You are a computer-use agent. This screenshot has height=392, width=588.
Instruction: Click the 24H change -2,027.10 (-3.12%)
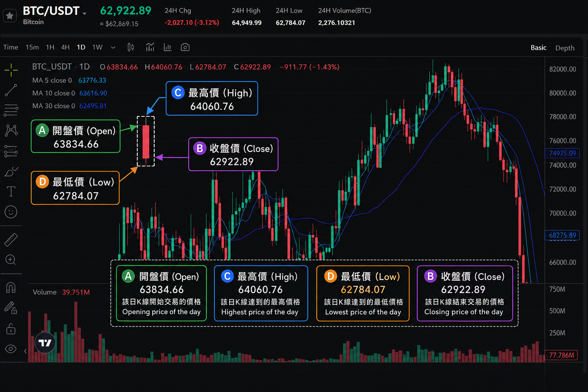[x=192, y=23]
